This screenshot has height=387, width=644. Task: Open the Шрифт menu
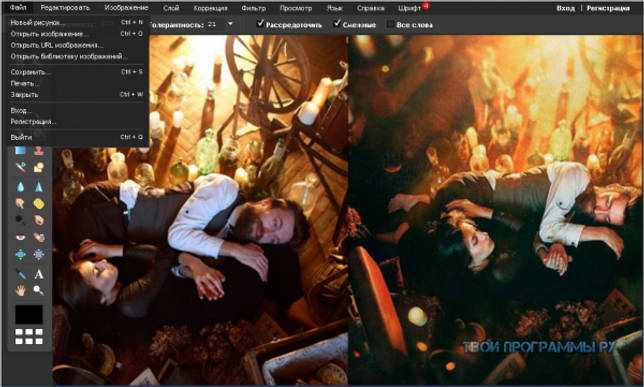pyautogui.click(x=409, y=8)
